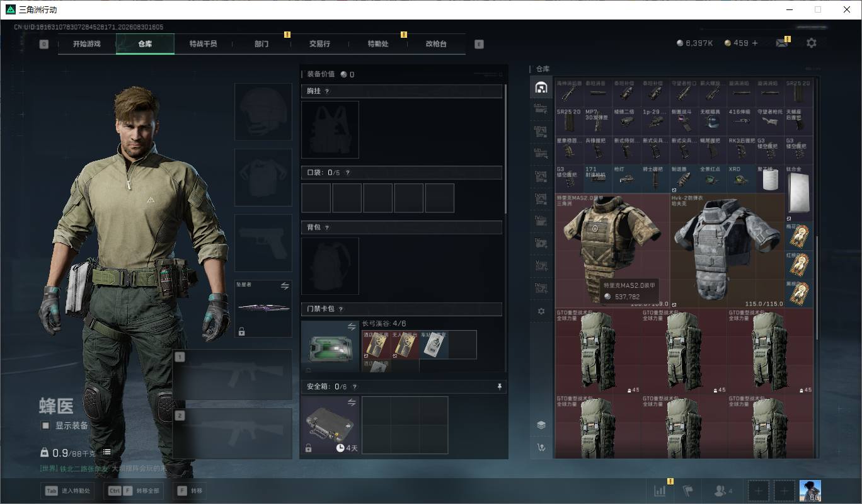This screenshot has width=862, height=504.
Task: Switch to the 开始游戏 tab
Action: (x=86, y=44)
